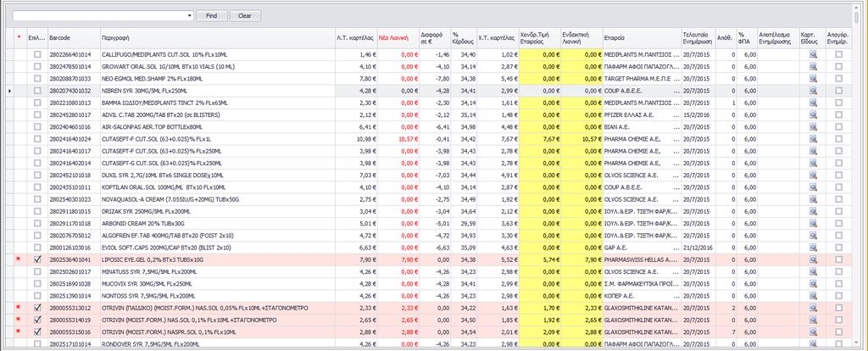Open item card icon for DUXIL SYR row
868x351 pixels.
click(x=813, y=175)
